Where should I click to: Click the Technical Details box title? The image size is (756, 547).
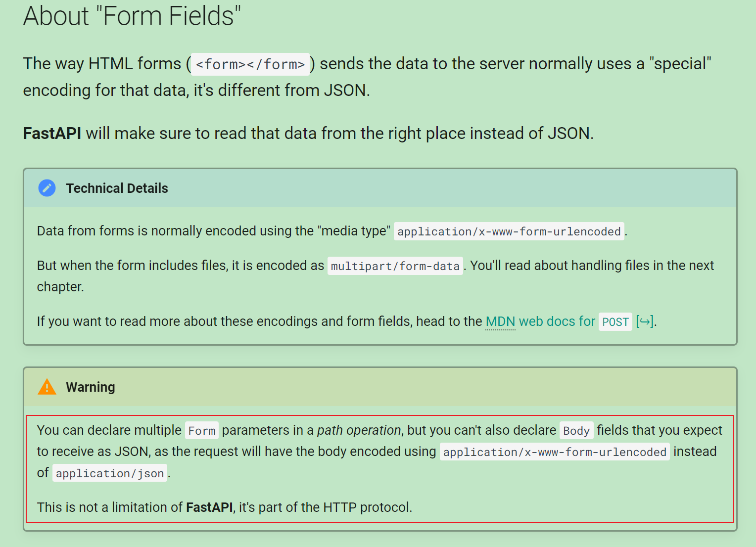[x=117, y=188]
